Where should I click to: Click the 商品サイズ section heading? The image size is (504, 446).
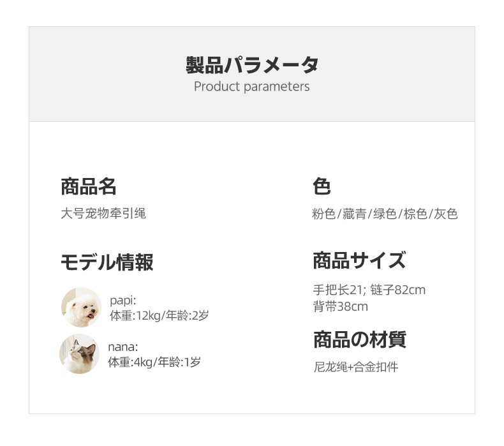pos(359,261)
